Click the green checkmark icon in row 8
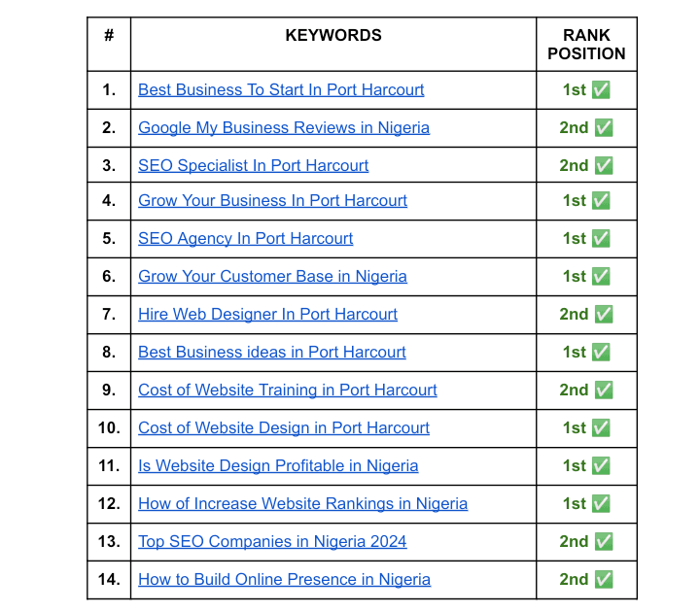The height and width of the screenshot is (612, 700). point(601,353)
